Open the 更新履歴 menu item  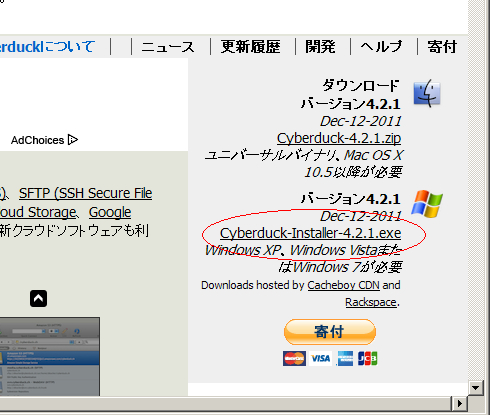[x=250, y=47]
